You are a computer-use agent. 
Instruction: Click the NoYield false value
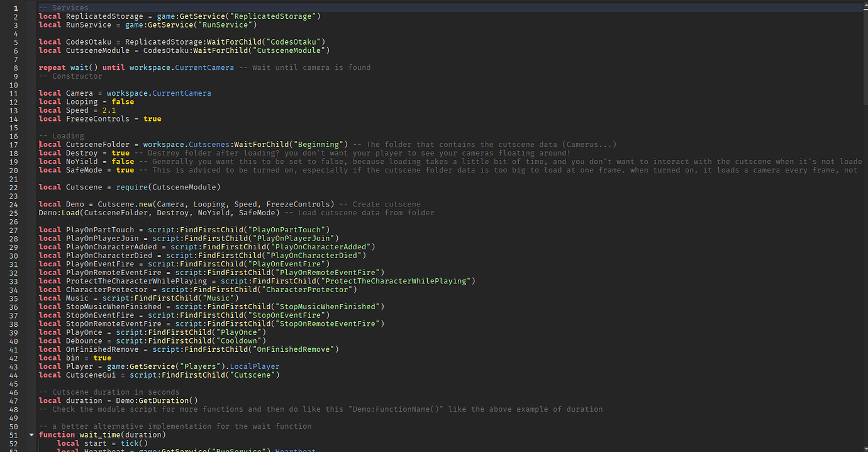(123, 161)
